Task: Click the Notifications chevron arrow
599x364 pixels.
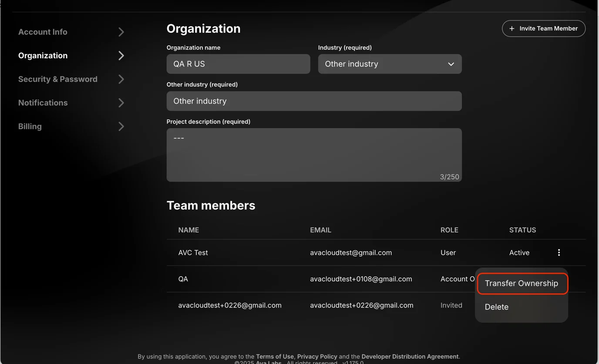Action: [x=121, y=103]
